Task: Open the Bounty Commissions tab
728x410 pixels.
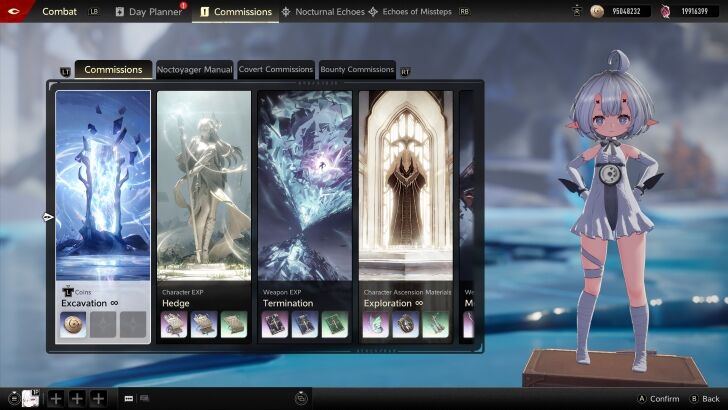Action: coord(357,70)
